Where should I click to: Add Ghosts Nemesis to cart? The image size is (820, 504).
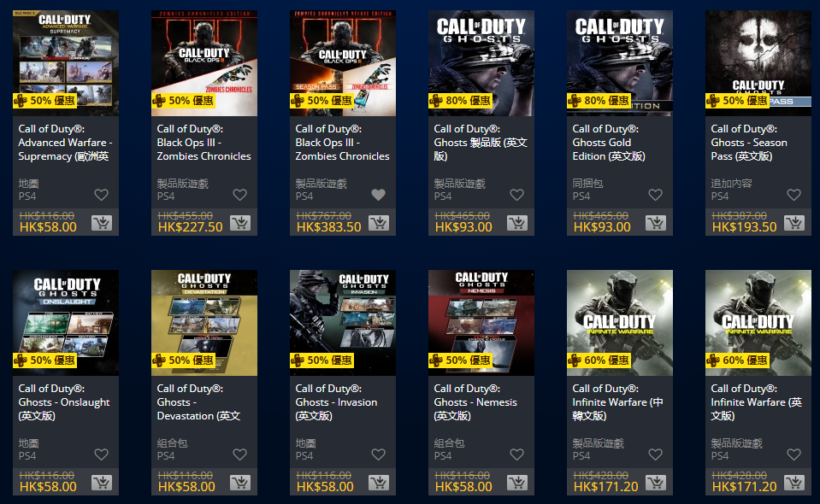[517, 483]
